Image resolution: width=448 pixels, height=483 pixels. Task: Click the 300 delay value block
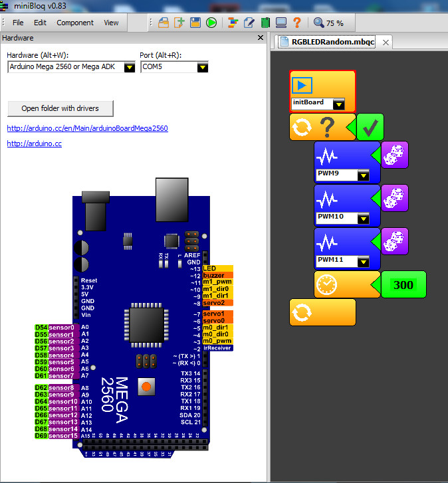403,284
